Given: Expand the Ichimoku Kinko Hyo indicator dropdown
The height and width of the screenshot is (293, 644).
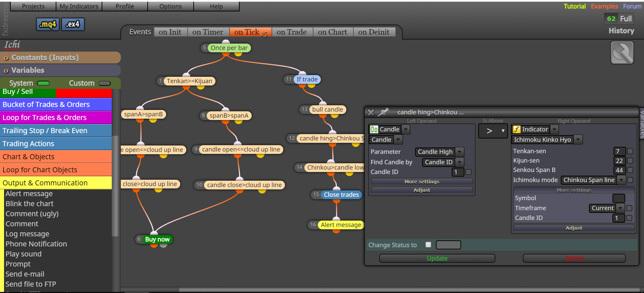Looking at the screenshot, I should click(547, 140).
